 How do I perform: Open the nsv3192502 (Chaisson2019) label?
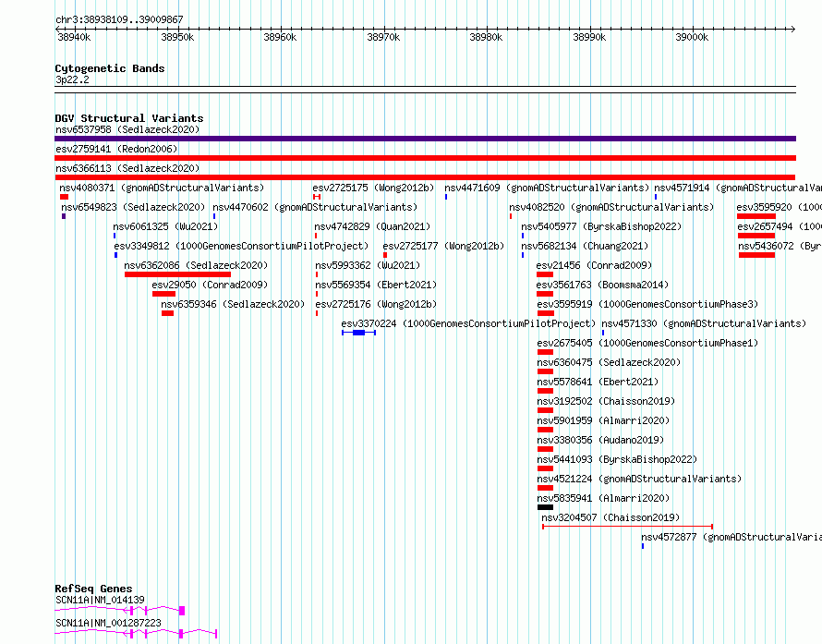pyautogui.click(x=606, y=401)
